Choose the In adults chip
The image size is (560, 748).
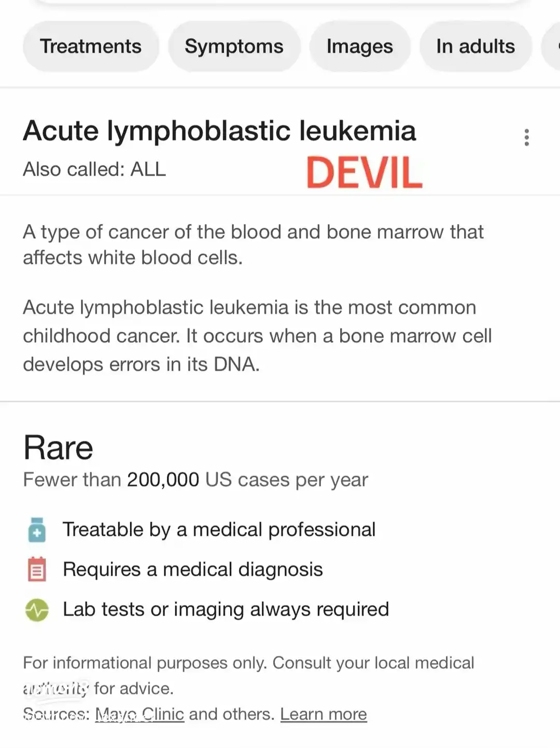[x=475, y=46]
